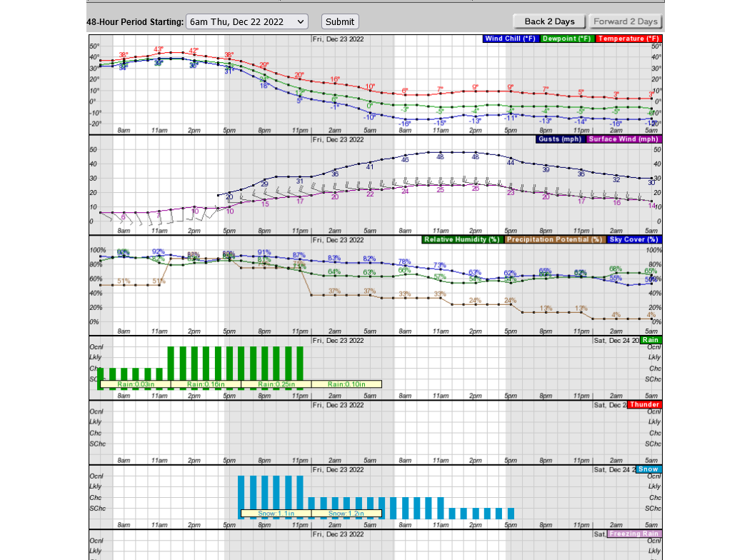
Task: Click the 78% sky cover value
Action: (404, 261)
